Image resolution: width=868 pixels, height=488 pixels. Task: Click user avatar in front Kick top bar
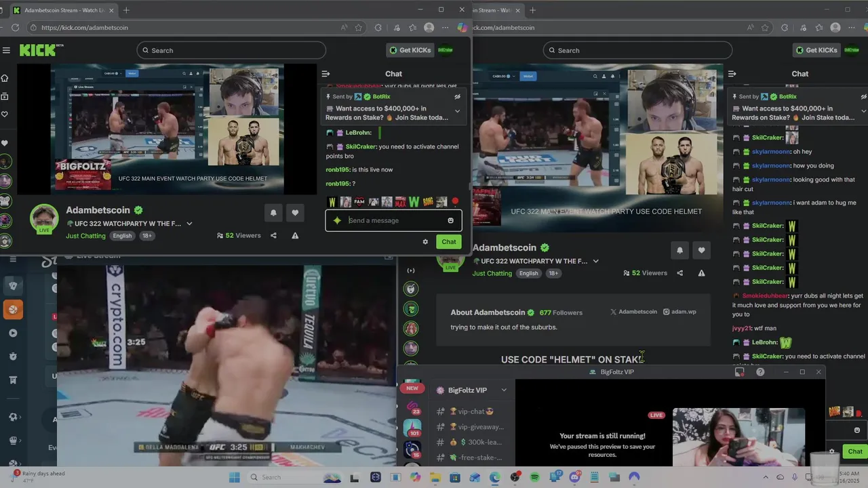pos(445,50)
